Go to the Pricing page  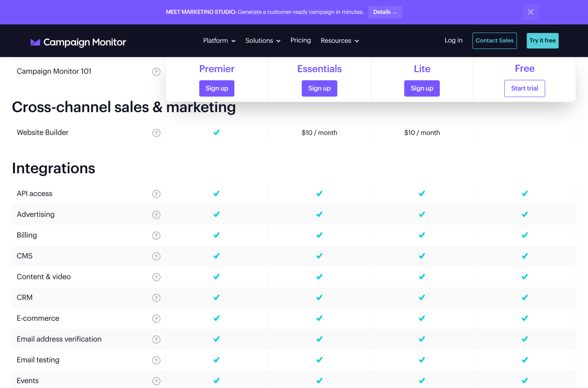pyautogui.click(x=301, y=40)
